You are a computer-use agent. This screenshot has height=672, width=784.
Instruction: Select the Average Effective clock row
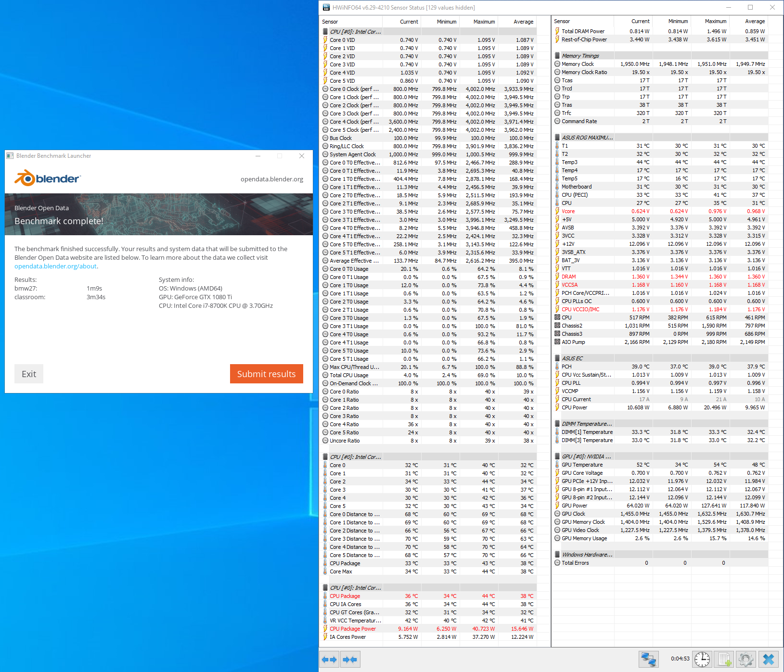point(428,261)
